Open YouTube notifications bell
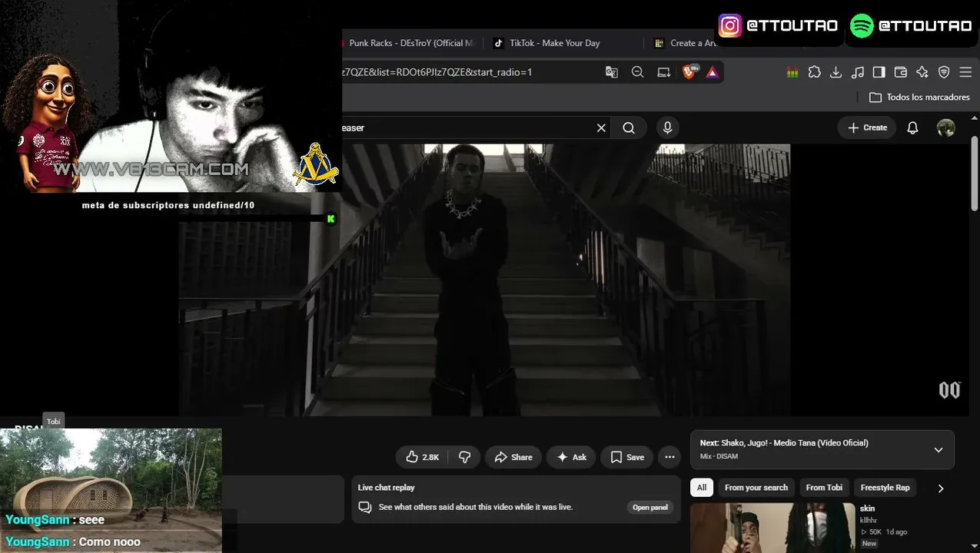This screenshot has width=980, height=553. tap(912, 128)
